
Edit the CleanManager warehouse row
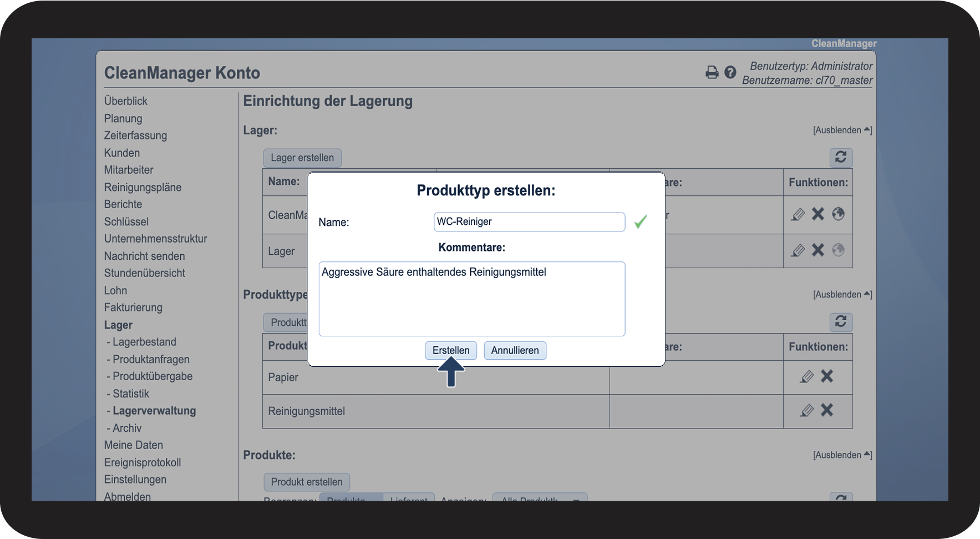(x=798, y=214)
